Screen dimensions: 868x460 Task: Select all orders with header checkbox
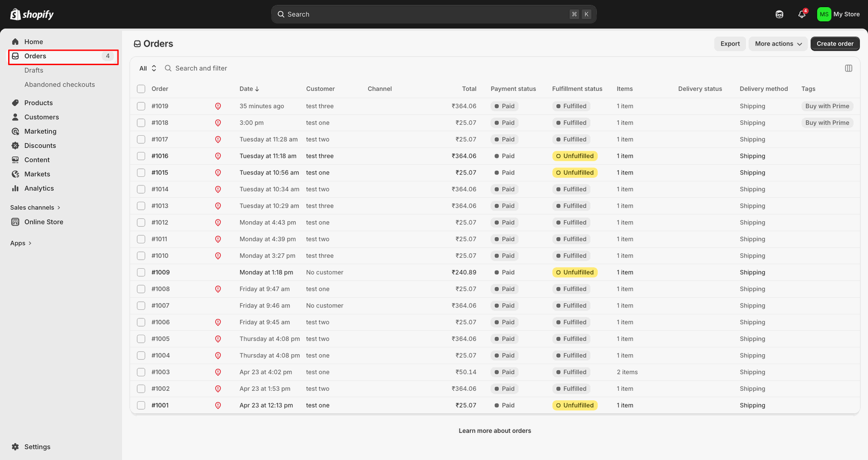[x=141, y=89]
